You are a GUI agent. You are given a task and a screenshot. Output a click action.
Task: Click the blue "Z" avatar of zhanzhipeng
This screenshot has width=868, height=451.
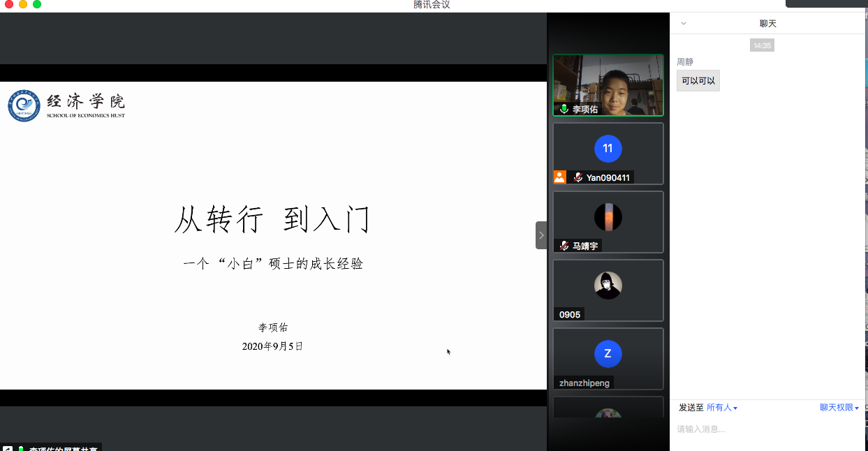pos(608,353)
